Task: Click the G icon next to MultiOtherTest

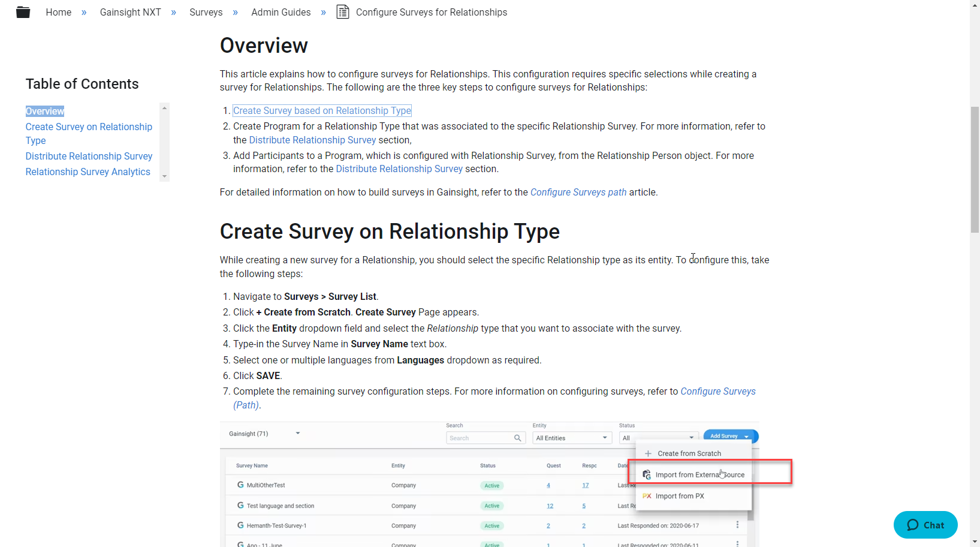Action: (240, 485)
